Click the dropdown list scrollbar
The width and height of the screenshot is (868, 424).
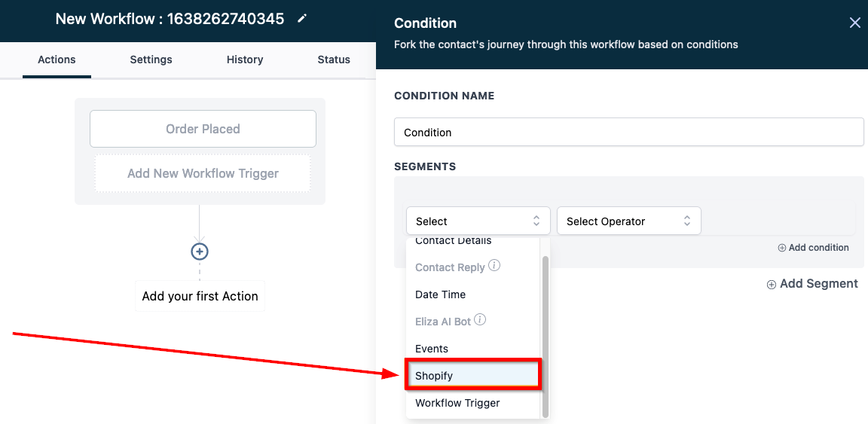(546, 331)
